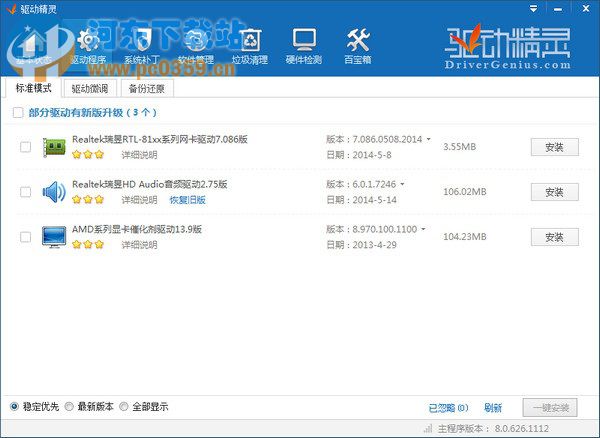Expand version dropdown 6.0.1.7246
The image size is (600, 438).
(x=402, y=184)
